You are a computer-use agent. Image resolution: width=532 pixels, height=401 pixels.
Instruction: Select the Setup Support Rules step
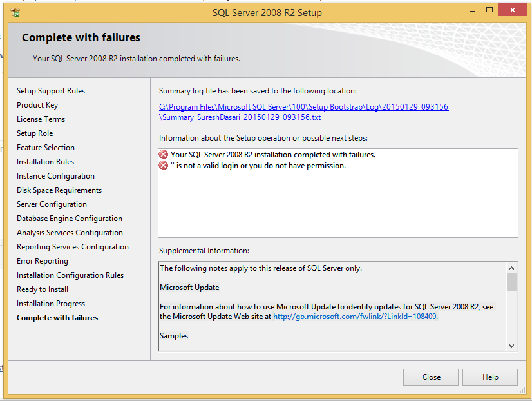(x=51, y=91)
